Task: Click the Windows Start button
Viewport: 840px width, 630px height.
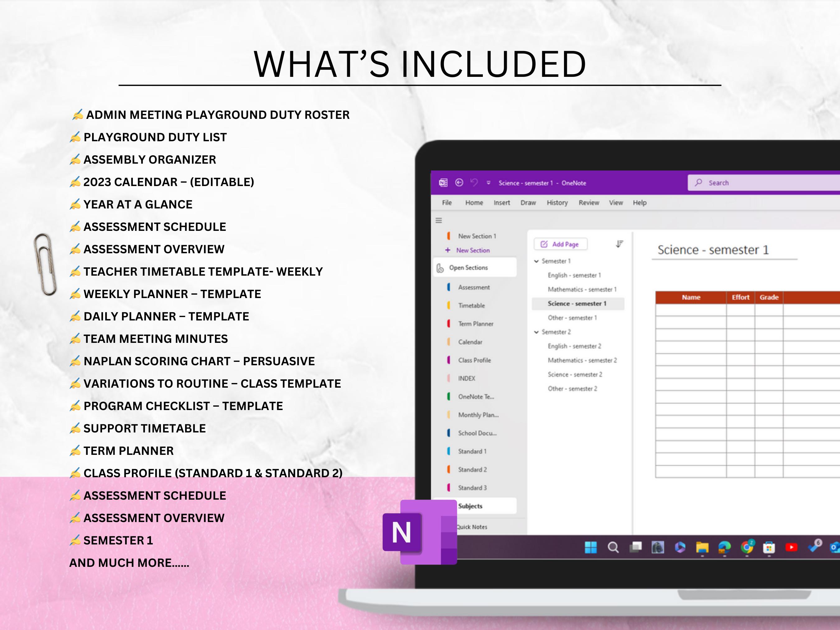Action: click(591, 547)
